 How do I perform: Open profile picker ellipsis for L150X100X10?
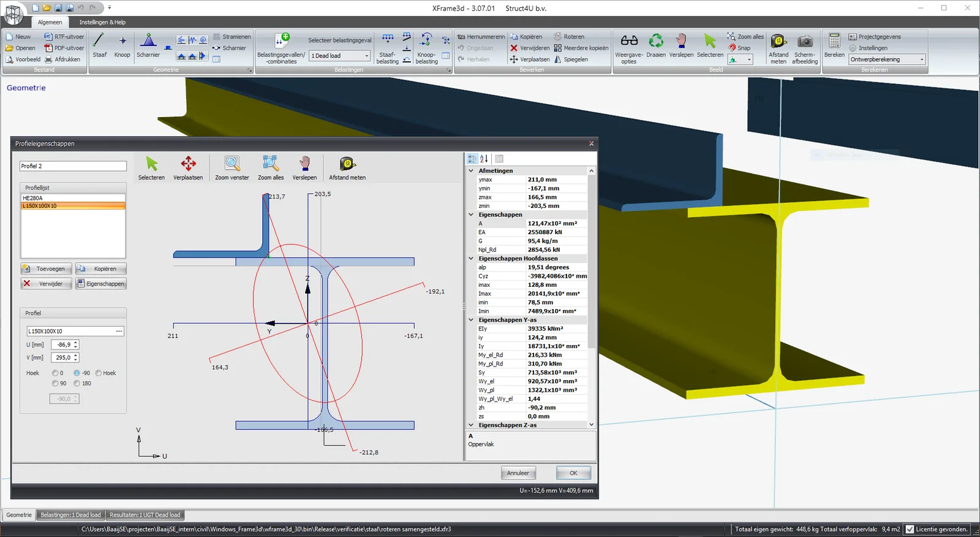[x=119, y=331]
